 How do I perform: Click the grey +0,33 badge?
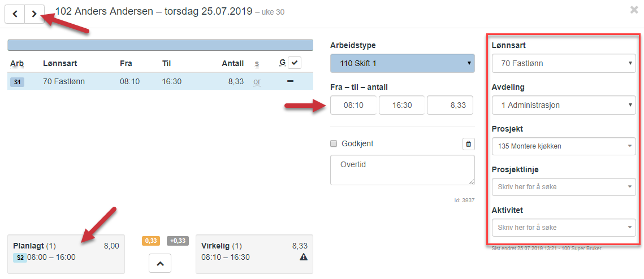pos(178,241)
